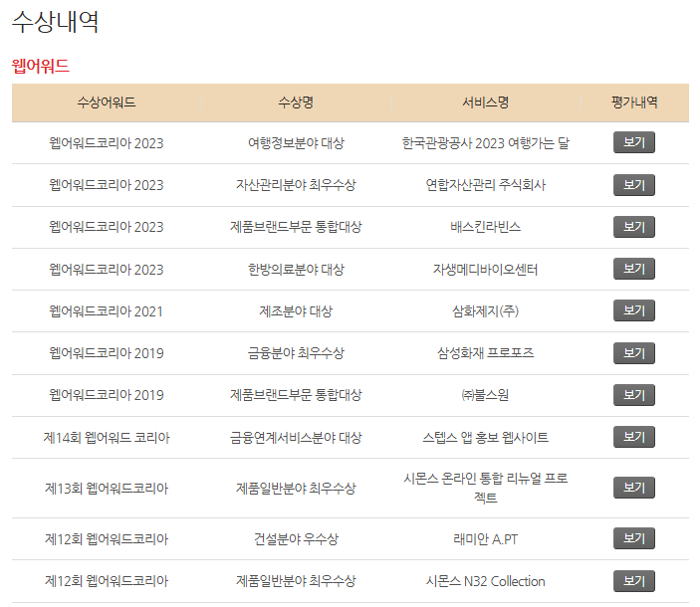Open 보기 for 래미안 A.PT
The image size is (700, 607).
pos(634,538)
